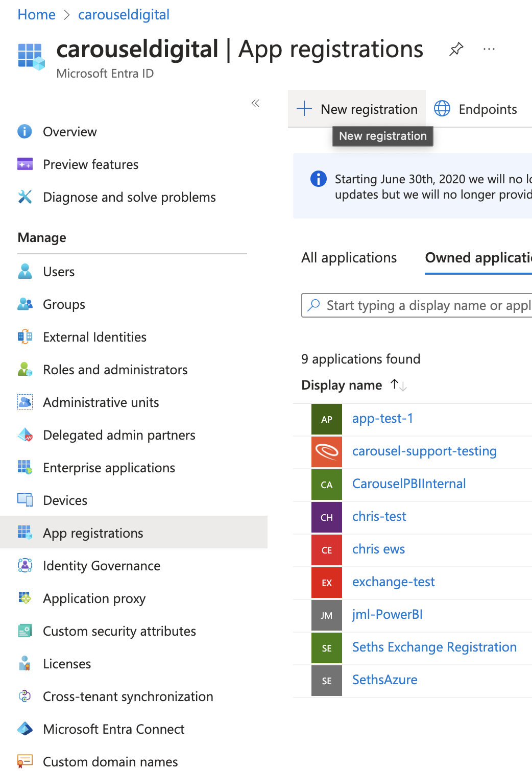Click the Groups icon in sidebar
This screenshot has height=771, width=532.
click(x=25, y=304)
